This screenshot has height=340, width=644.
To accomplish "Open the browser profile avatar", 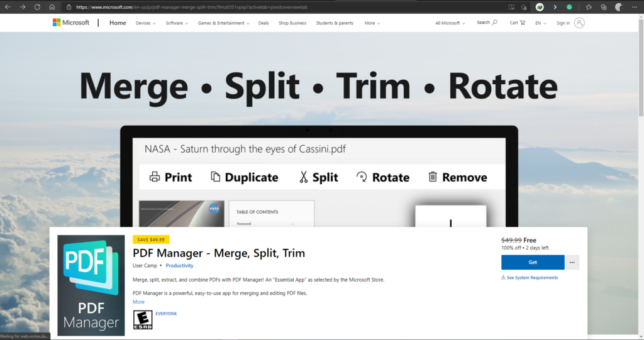I will 619,7.
